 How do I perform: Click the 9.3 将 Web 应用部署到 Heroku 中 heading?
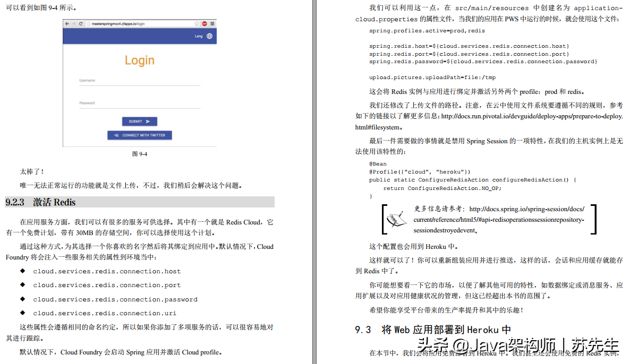click(433, 330)
